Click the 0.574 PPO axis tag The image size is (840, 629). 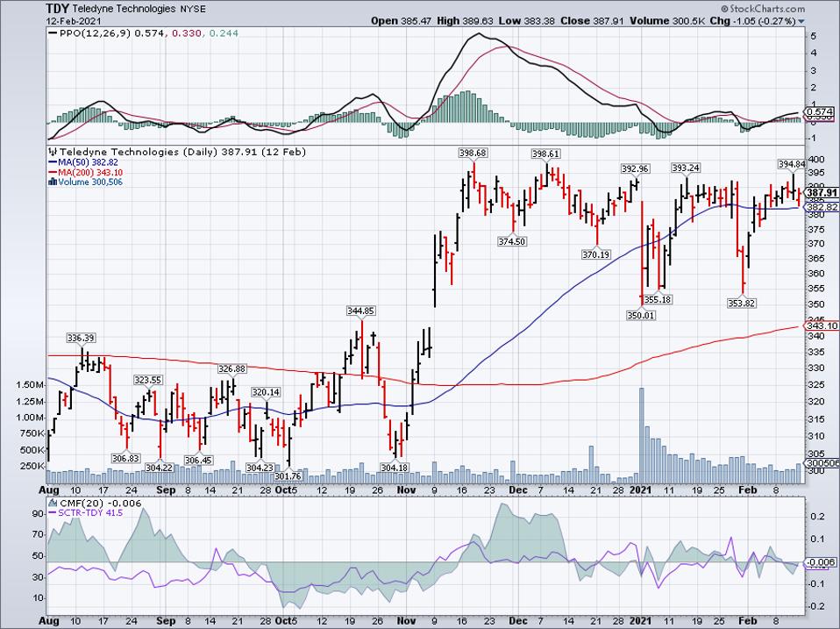click(819, 112)
